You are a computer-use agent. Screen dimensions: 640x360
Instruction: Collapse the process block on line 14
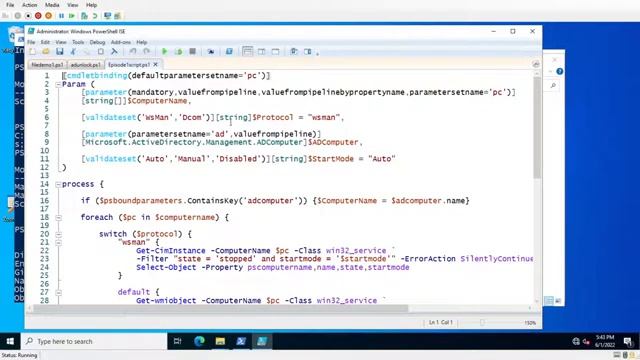point(58,184)
